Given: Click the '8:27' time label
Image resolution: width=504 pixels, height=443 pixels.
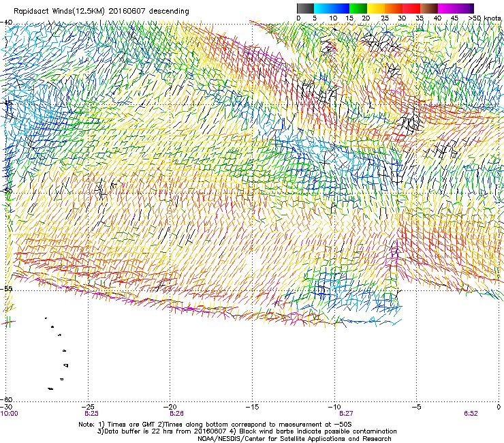Looking at the screenshot, I should pos(346,414).
